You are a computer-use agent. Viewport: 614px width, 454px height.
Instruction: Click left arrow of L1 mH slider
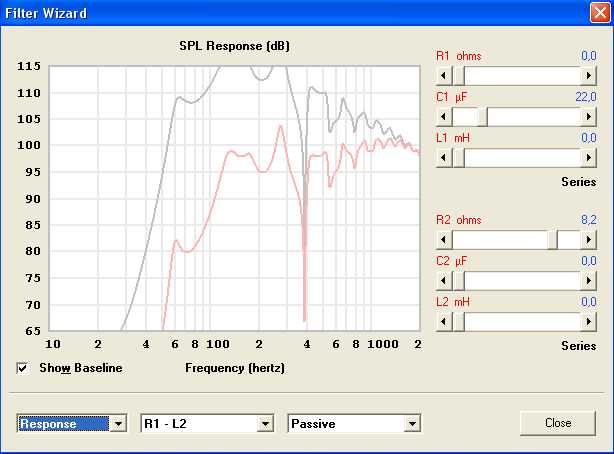pos(443,157)
